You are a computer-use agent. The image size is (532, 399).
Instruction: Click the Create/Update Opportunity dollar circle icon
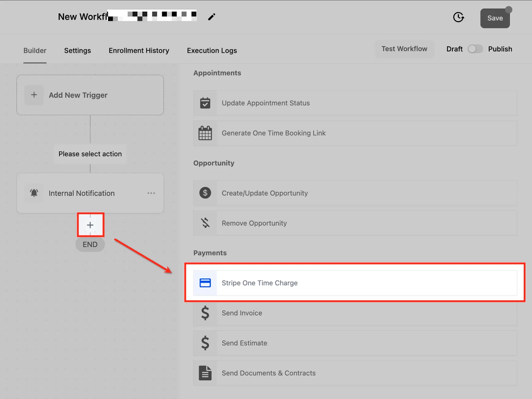[205, 193]
